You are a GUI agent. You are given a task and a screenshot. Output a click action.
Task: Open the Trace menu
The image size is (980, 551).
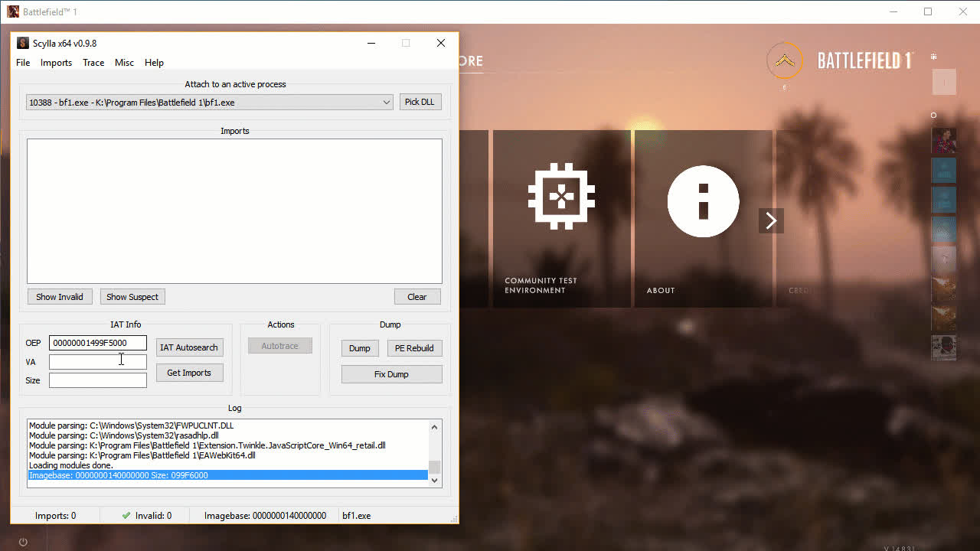(93, 63)
